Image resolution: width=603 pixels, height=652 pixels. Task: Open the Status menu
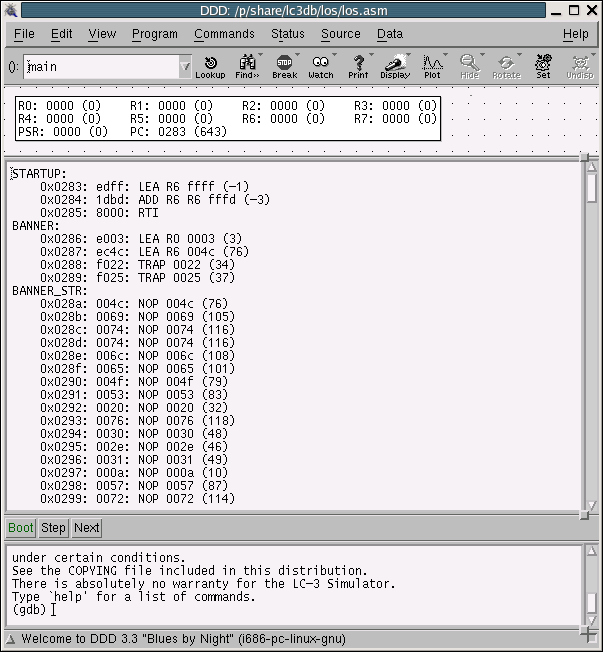[288, 34]
